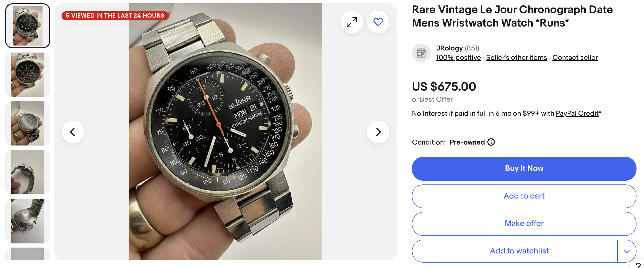Click the seller store icon
The width and height of the screenshot is (644, 268).
(421, 53)
